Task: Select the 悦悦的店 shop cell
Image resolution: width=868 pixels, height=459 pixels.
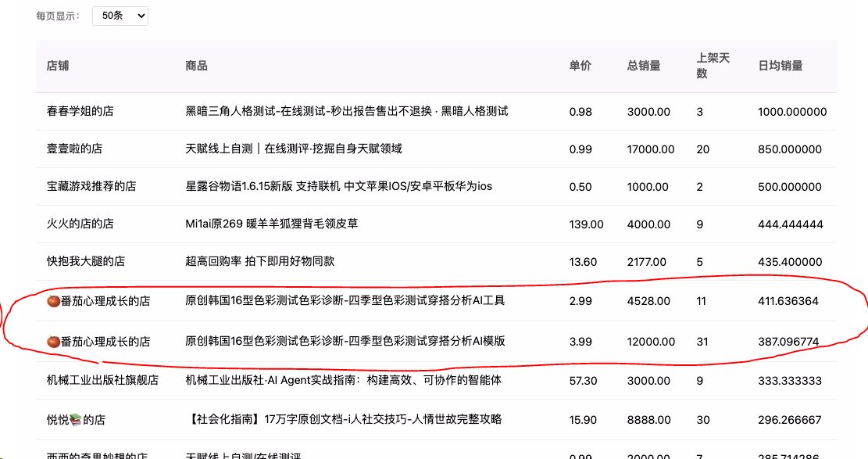Action: pos(76,420)
